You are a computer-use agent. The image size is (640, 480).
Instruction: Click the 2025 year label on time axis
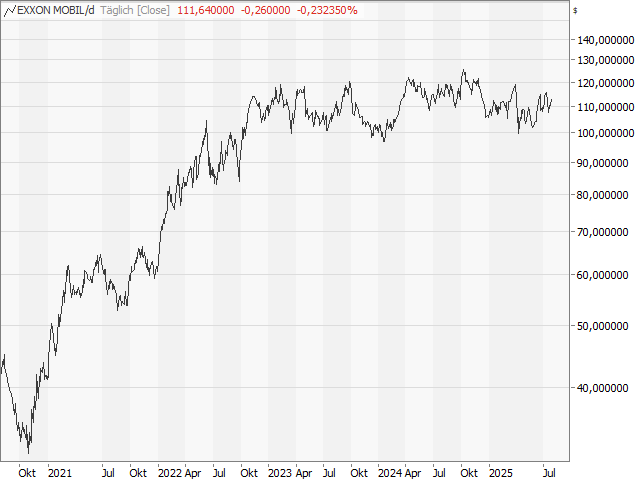501,473
